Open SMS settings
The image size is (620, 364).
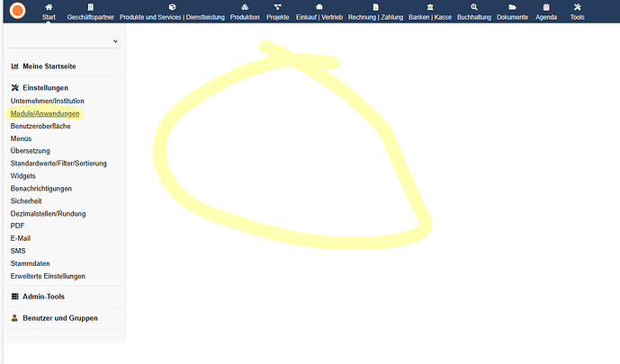pos(18,251)
